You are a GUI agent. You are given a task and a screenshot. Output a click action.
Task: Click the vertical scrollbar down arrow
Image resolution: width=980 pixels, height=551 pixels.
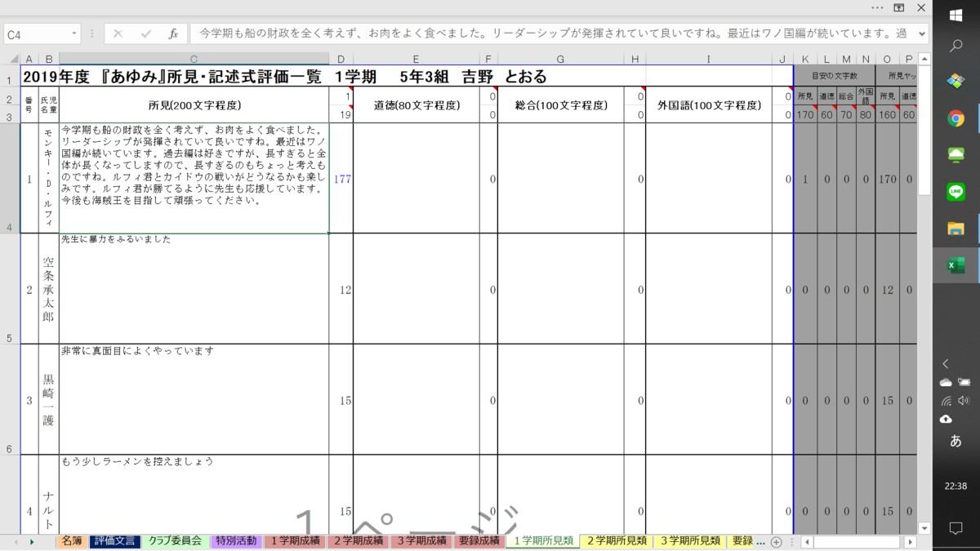(924, 527)
